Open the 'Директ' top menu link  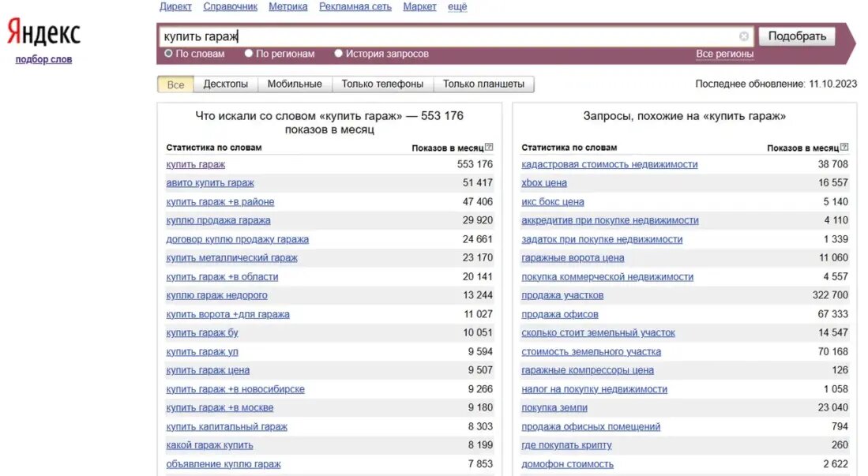[175, 6]
